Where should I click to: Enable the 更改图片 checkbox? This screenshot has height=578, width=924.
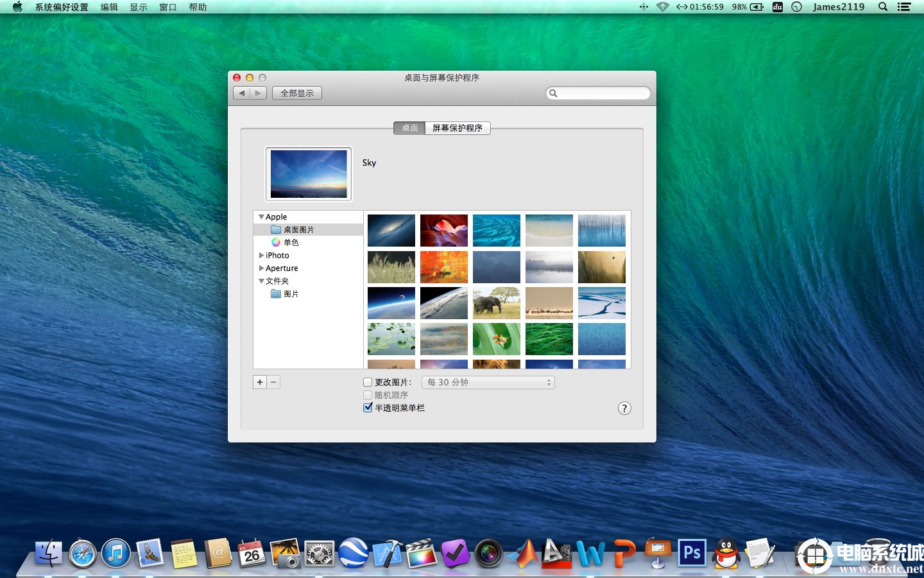point(368,382)
